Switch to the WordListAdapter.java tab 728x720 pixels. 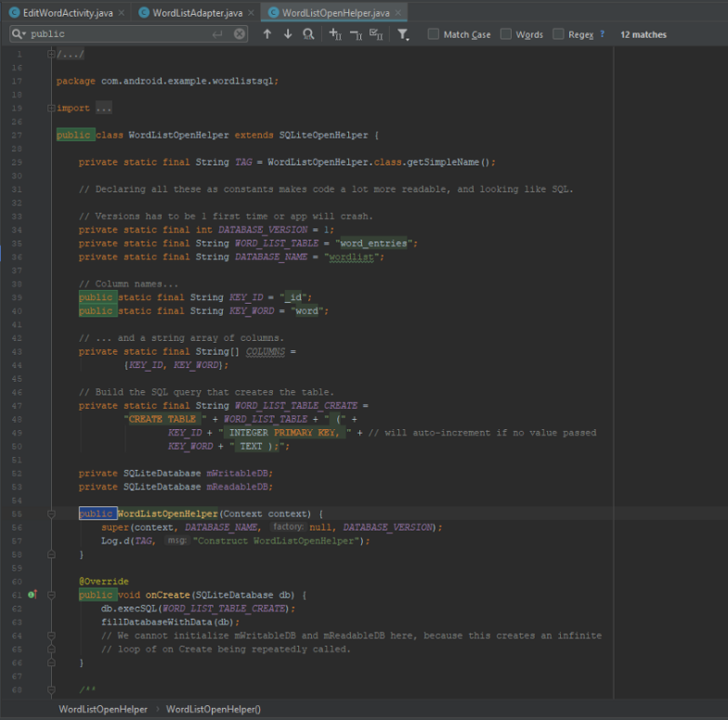(197, 13)
